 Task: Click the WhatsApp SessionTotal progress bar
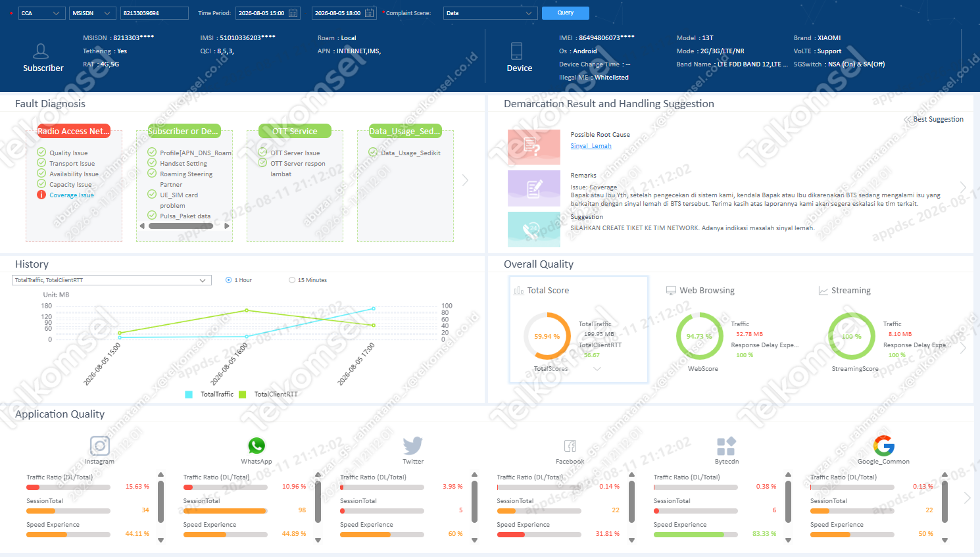coord(225,511)
